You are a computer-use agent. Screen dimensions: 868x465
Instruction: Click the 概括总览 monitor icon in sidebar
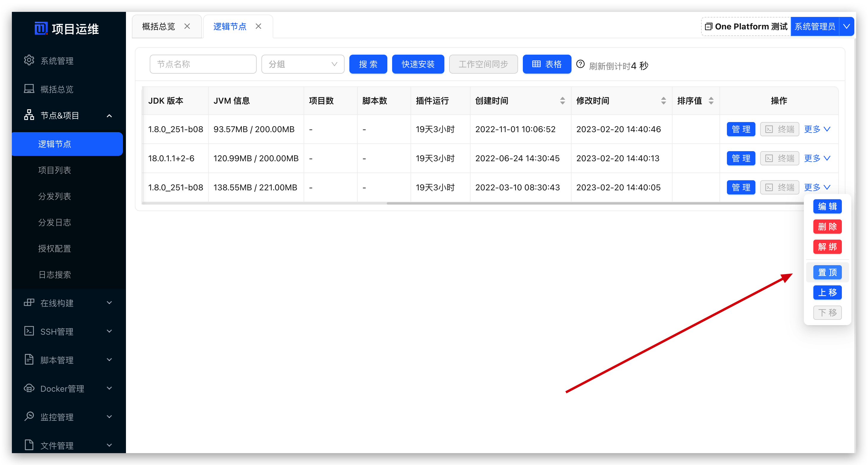point(29,89)
